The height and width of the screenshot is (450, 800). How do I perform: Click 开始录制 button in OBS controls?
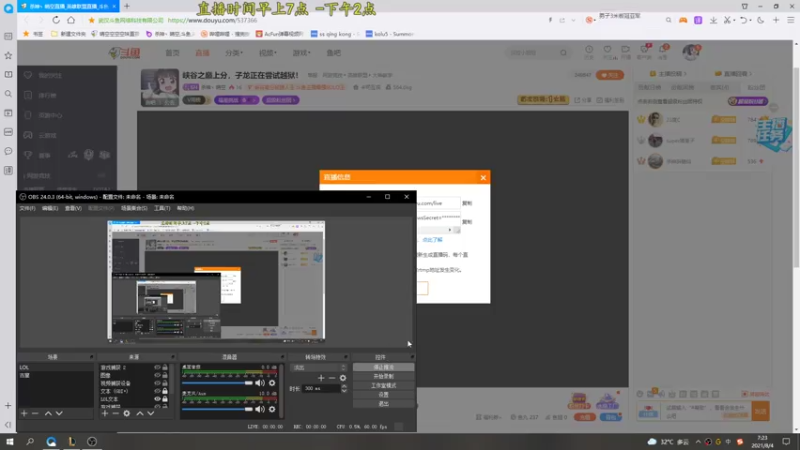(x=383, y=377)
